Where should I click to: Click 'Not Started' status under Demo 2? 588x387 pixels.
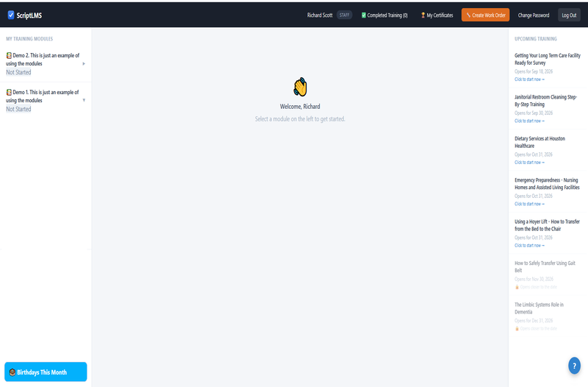18,72
